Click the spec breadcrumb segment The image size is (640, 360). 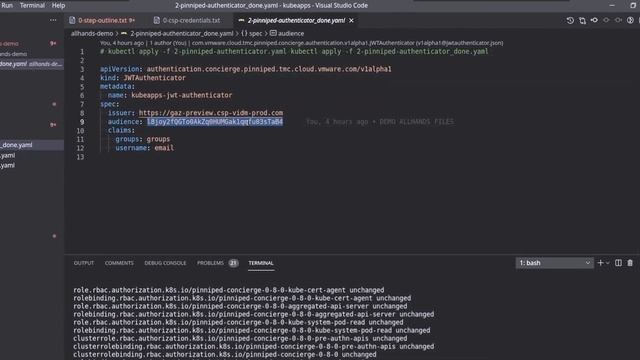[256, 33]
